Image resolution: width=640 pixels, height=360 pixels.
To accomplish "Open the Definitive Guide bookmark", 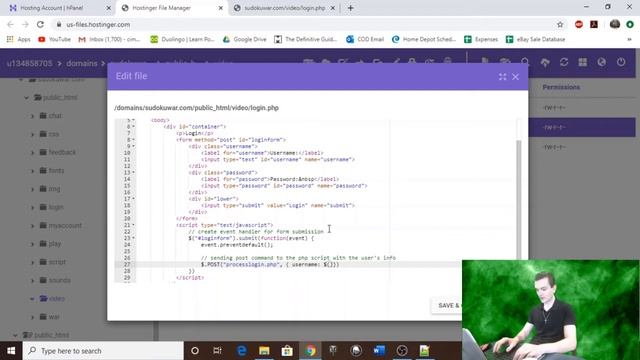I will tap(305, 39).
